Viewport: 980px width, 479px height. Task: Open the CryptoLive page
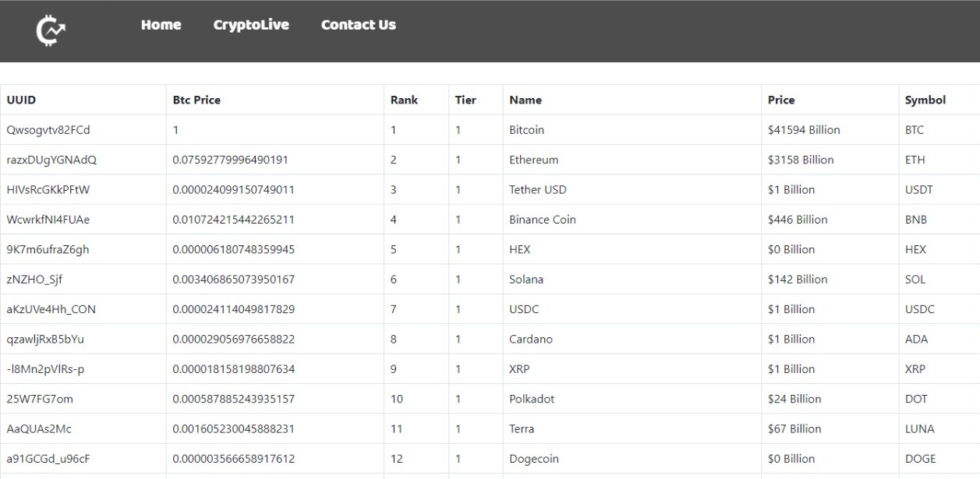(251, 25)
